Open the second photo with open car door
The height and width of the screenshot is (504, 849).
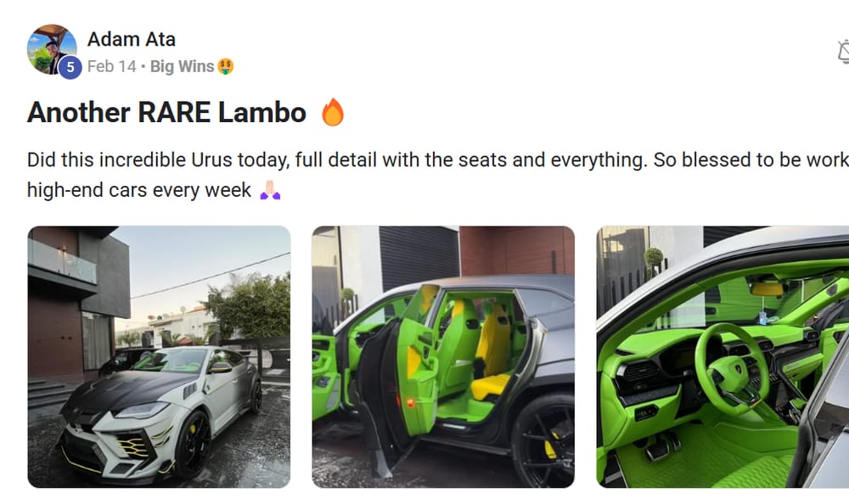(443, 356)
